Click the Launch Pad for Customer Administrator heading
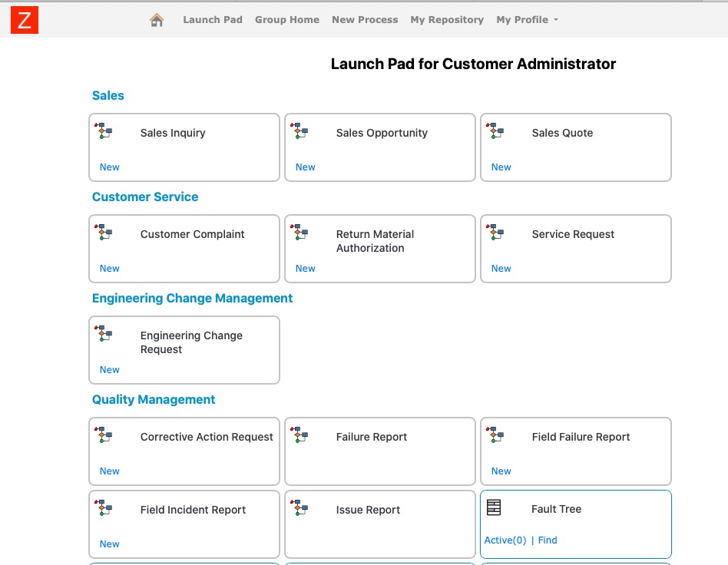This screenshot has width=728, height=565. pyautogui.click(x=473, y=64)
